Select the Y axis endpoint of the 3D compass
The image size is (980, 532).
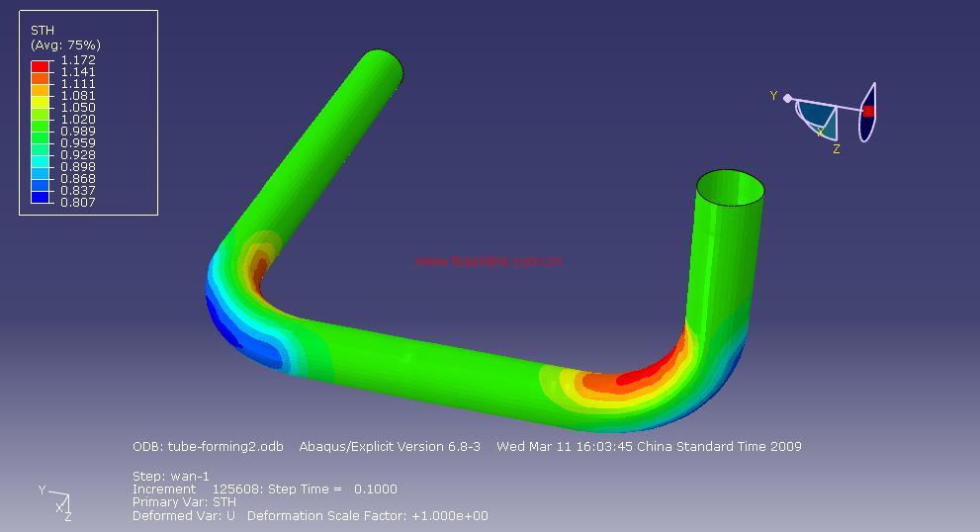coord(787,97)
